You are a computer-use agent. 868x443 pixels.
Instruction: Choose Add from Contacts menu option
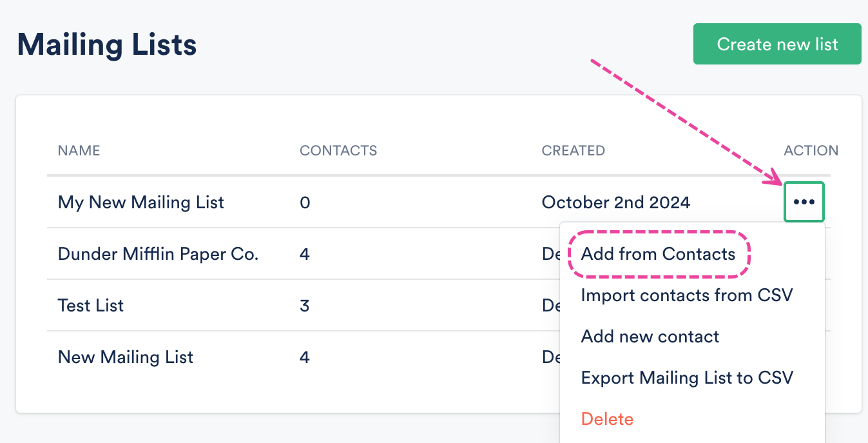click(658, 254)
